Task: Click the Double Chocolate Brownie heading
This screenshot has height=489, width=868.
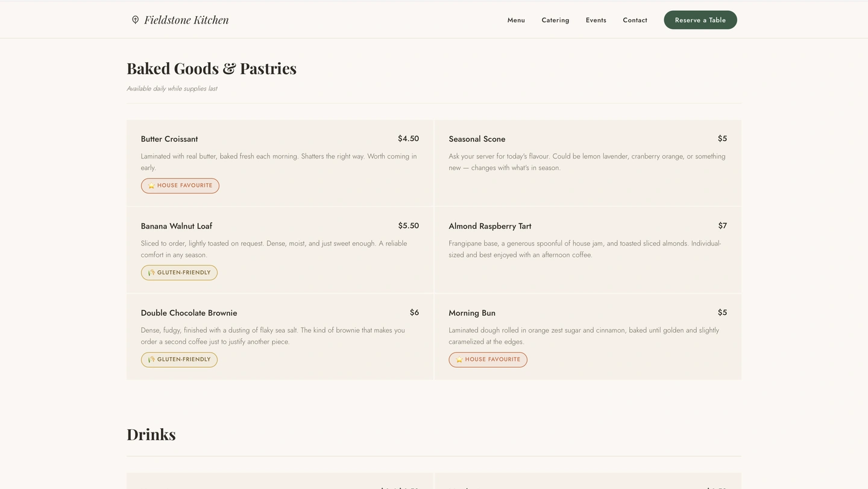Action: 189,313
